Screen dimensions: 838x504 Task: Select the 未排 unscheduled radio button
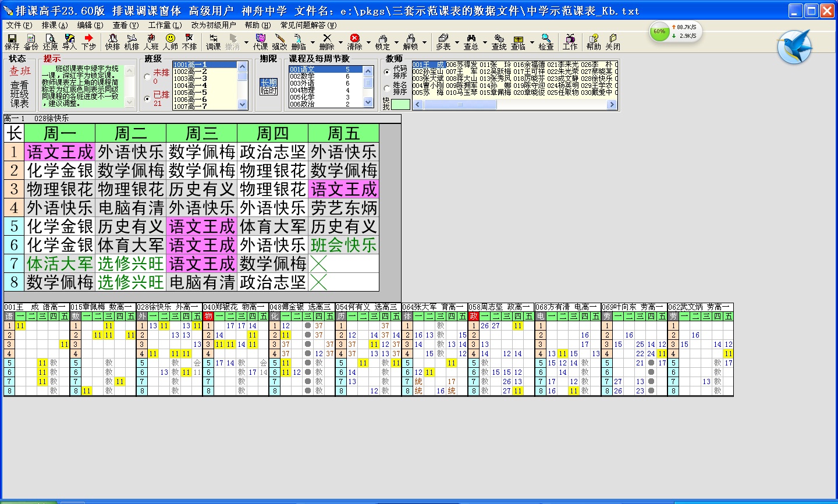click(x=147, y=77)
